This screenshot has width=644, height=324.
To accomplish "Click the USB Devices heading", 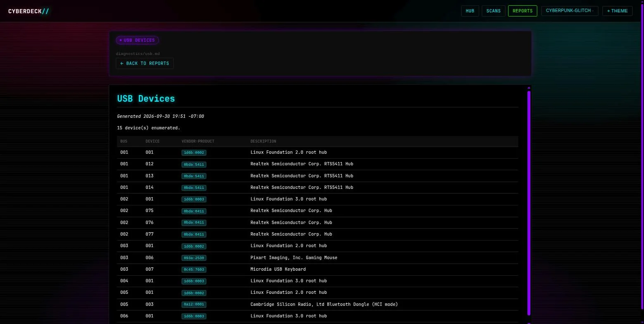I will pos(146,98).
